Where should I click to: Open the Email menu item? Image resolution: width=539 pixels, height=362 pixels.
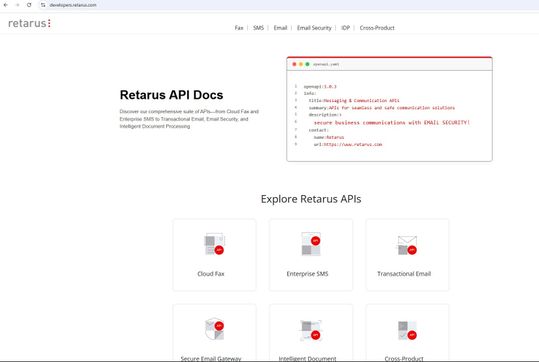(x=280, y=28)
